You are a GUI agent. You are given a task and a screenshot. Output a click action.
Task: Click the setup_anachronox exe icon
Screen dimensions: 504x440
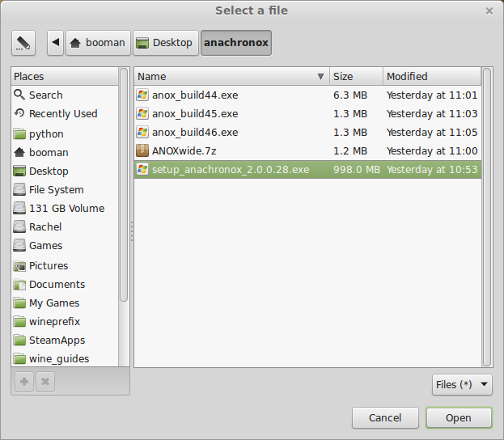click(142, 170)
